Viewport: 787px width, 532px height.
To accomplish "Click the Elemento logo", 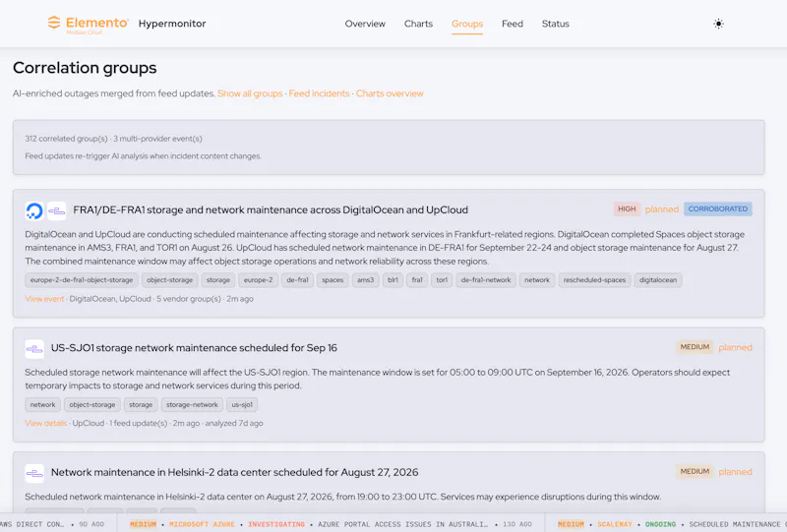I will point(88,24).
